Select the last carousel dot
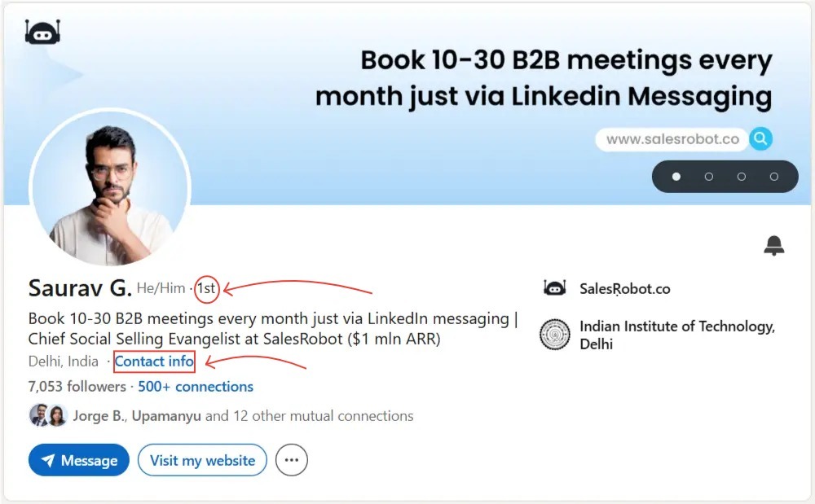815x504 pixels. (773, 177)
